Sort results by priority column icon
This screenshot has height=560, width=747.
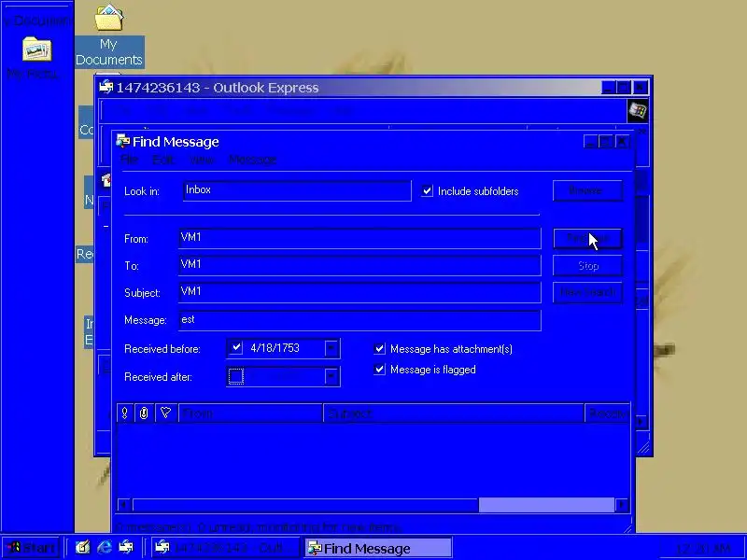coord(125,413)
